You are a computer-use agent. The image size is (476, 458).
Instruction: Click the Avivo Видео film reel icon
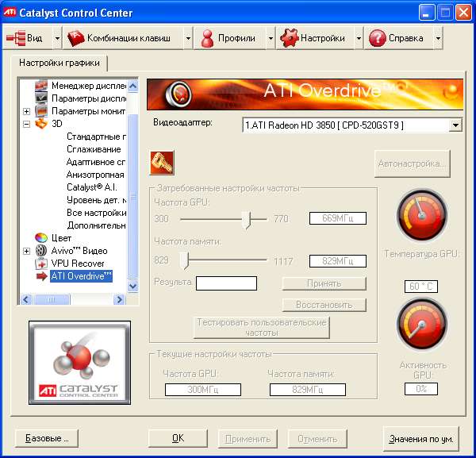coord(41,251)
